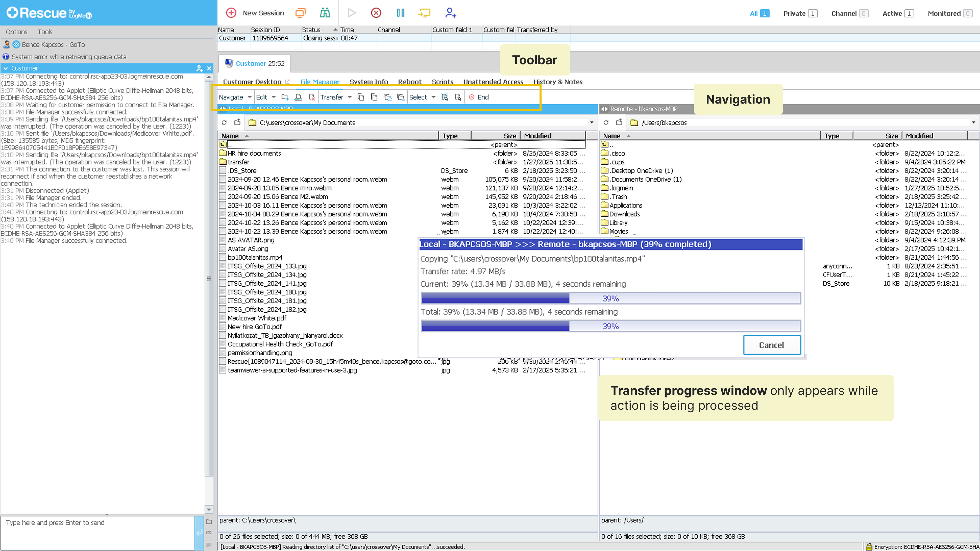The height and width of the screenshot is (551, 980).
Task: Open the Transfer dropdown menu
Action: (336, 97)
